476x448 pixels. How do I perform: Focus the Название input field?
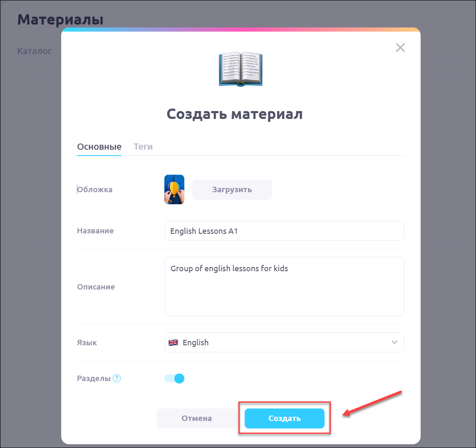coord(284,231)
